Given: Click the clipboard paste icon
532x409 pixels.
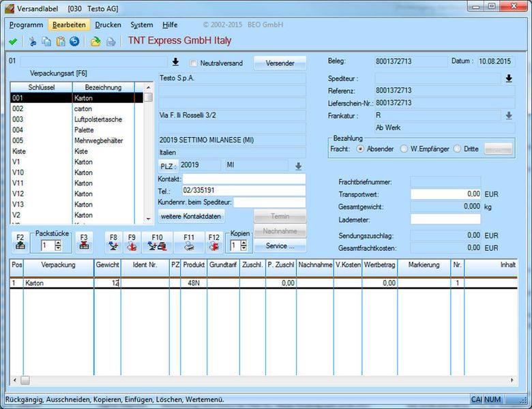Looking at the screenshot, I should tap(61, 42).
